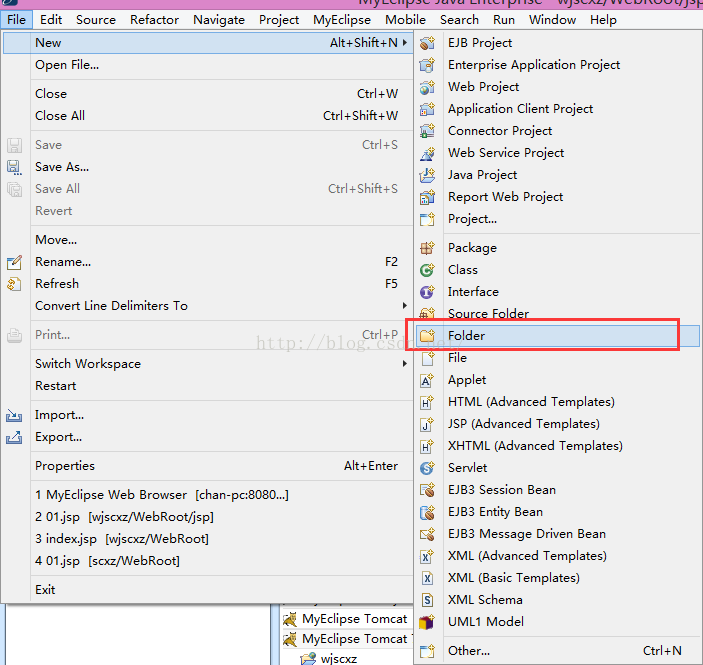Click the Rename pencil icon
This screenshot has width=703, height=665.
(x=14, y=262)
